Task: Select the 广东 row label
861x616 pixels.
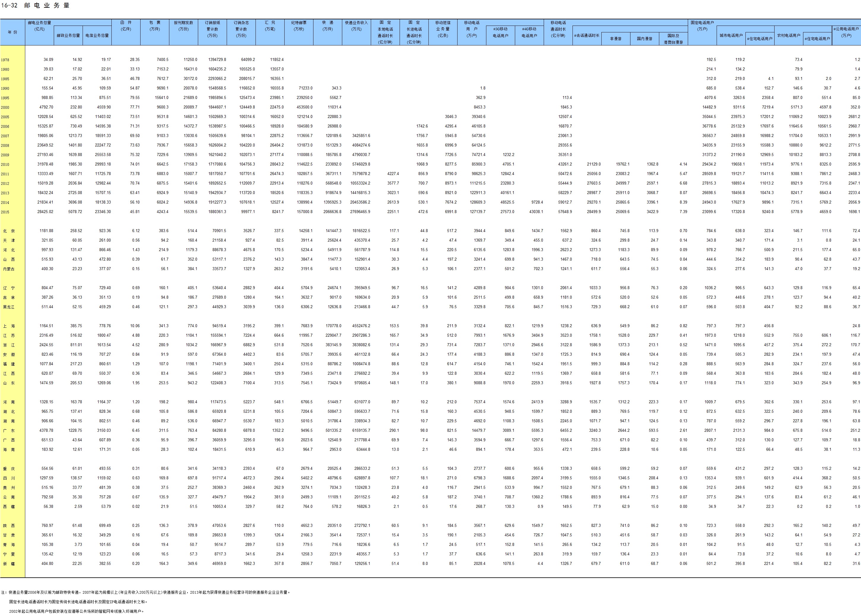Action: pos(9,431)
